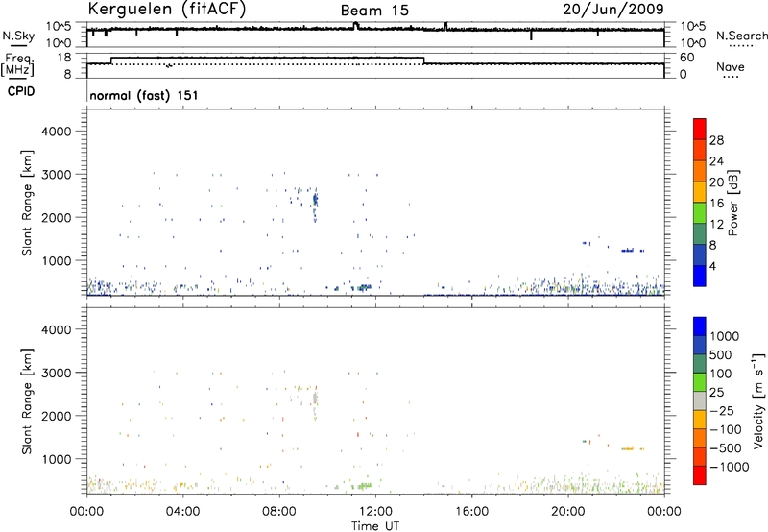This screenshot has width=768, height=532.
Task: Click the "Velocity [m s-1]" colorbar title
Action: point(758,400)
